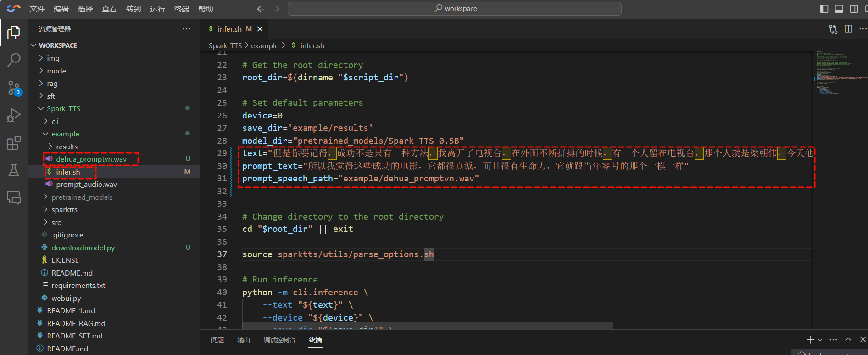Image resolution: width=868 pixels, height=355 pixels.
Task: Click the editor horizontal scrollbar
Action: tap(428, 326)
